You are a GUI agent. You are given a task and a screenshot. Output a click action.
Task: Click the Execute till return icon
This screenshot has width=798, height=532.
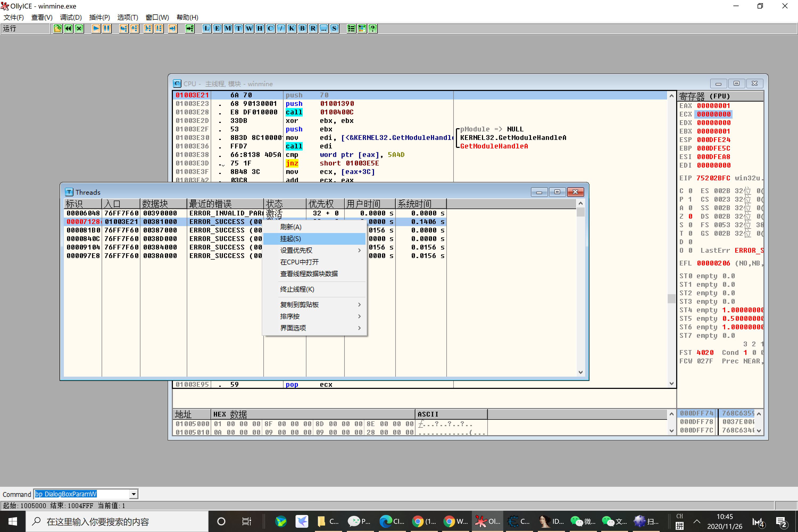(x=173, y=28)
